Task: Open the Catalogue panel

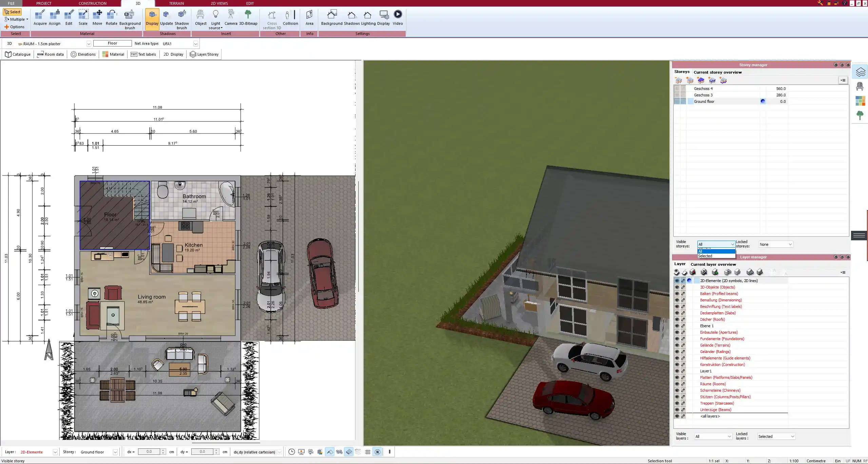Action: [18, 54]
